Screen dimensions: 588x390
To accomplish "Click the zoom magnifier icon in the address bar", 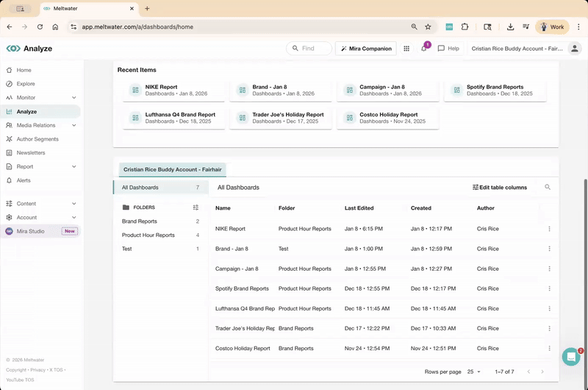I will pos(414,26).
